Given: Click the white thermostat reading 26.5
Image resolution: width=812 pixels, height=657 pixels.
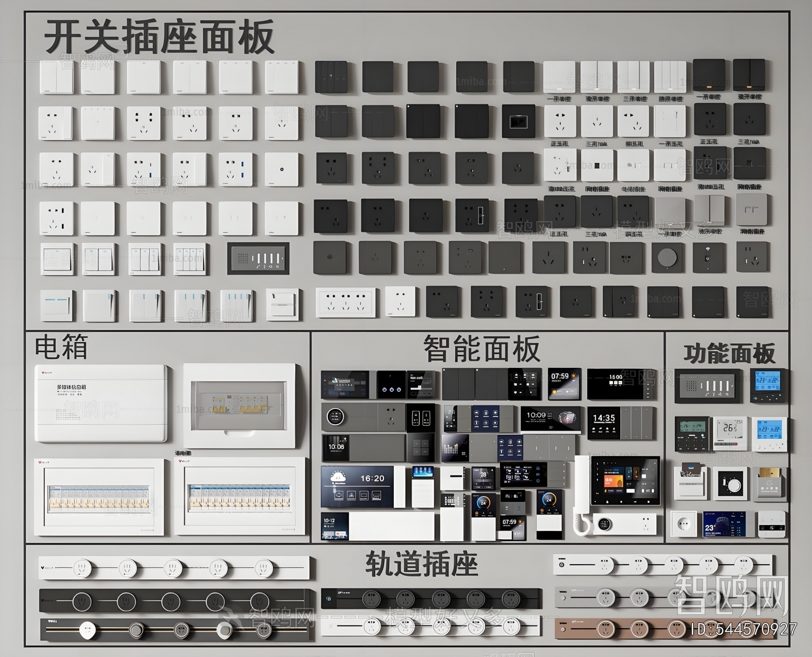Looking at the screenshot, I should [x=730, y=433].
